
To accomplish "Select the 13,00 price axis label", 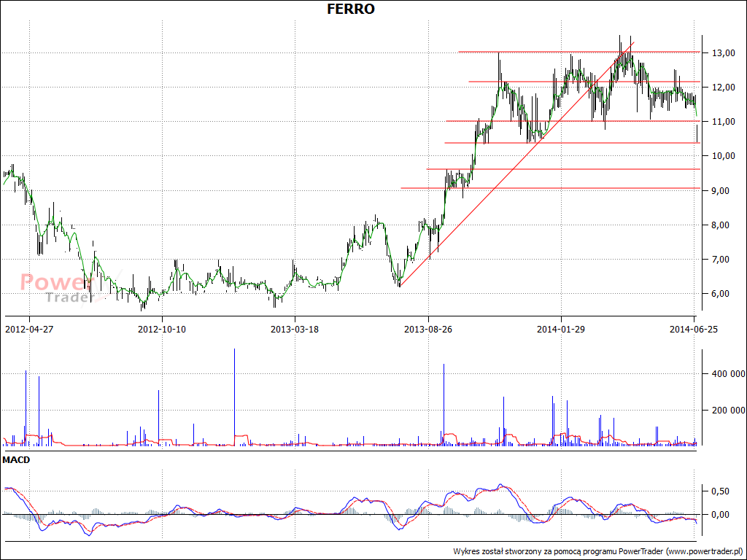I will (x=723, y=52).
